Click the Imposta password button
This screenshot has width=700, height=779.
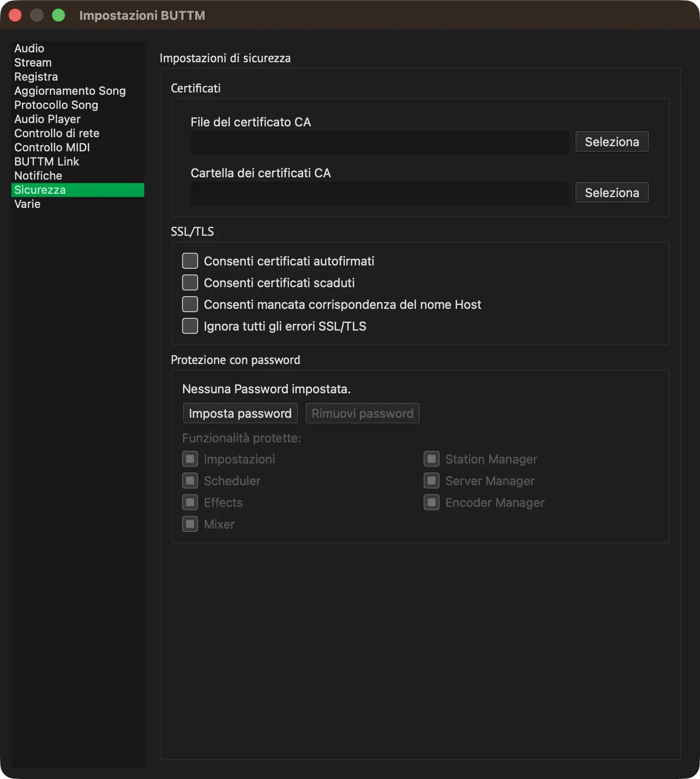click(x=240, y=413)
